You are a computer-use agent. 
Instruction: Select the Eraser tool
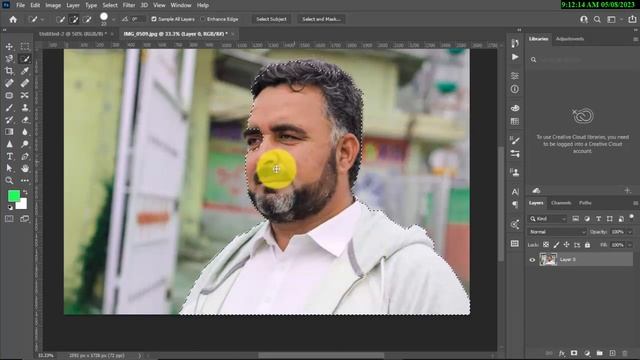[x=25, y=120]
